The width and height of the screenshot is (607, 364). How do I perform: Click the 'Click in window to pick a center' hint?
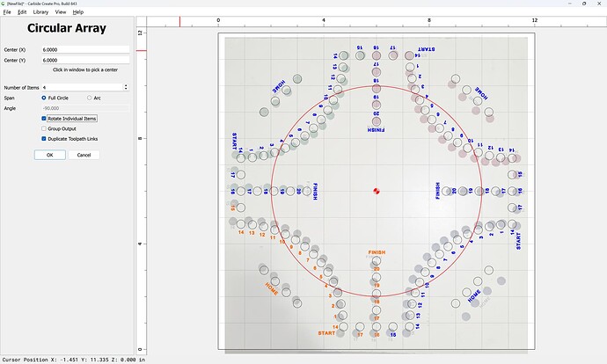coord(85,69)
